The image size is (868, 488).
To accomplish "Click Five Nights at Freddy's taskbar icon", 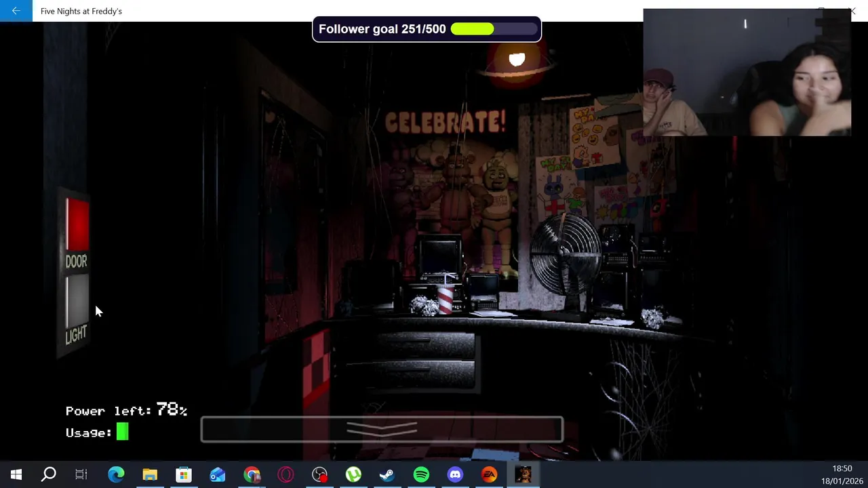I will point(523,474).
